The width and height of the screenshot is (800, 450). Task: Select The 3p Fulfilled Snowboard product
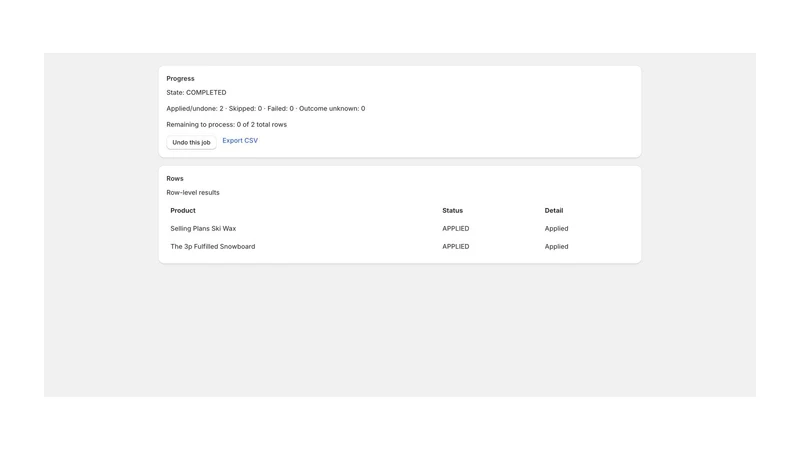click(213, 246)
